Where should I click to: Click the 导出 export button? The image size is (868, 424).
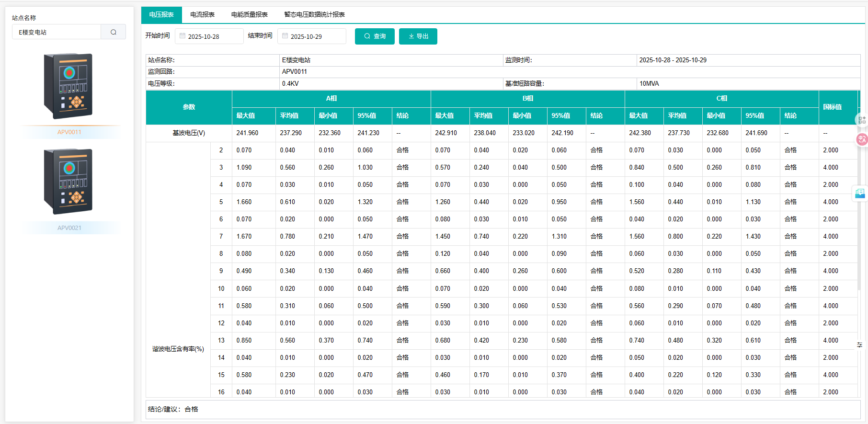pos(418,36)
